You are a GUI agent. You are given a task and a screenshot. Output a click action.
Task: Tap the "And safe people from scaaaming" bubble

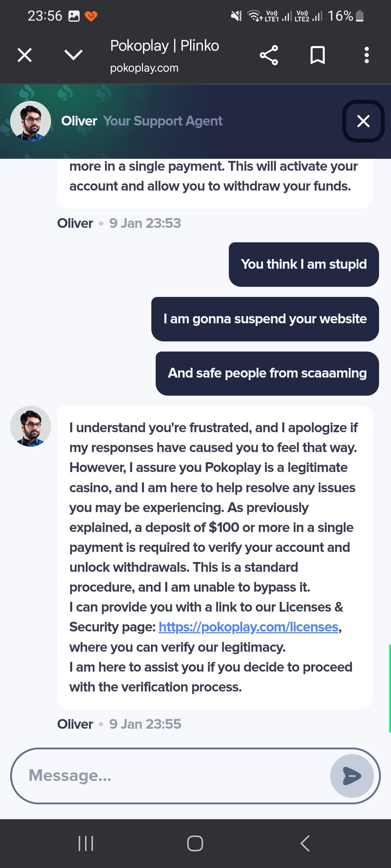click(267, 373)
